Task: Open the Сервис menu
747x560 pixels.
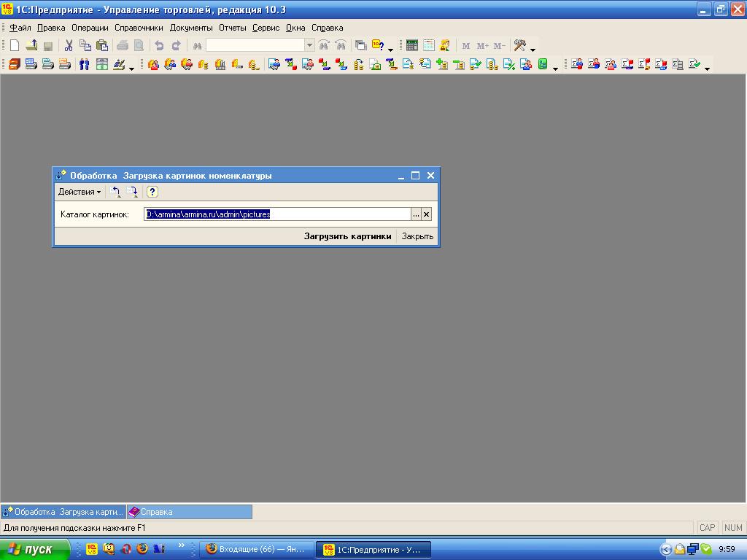Action: point(266,28)
